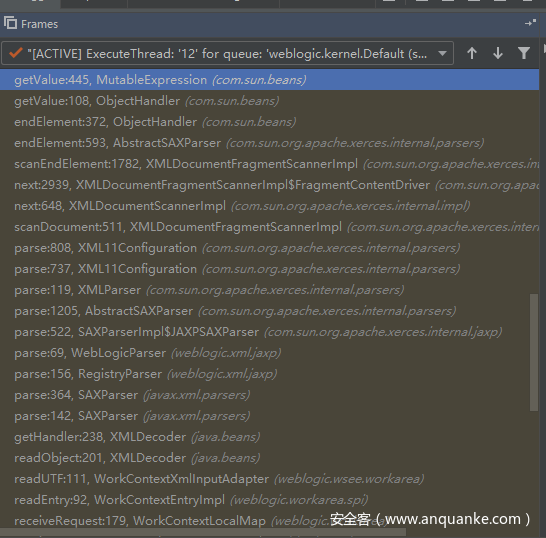Select frame parse:737, XML11Configuration
The image size is (546, 538).
click(270, 269)
